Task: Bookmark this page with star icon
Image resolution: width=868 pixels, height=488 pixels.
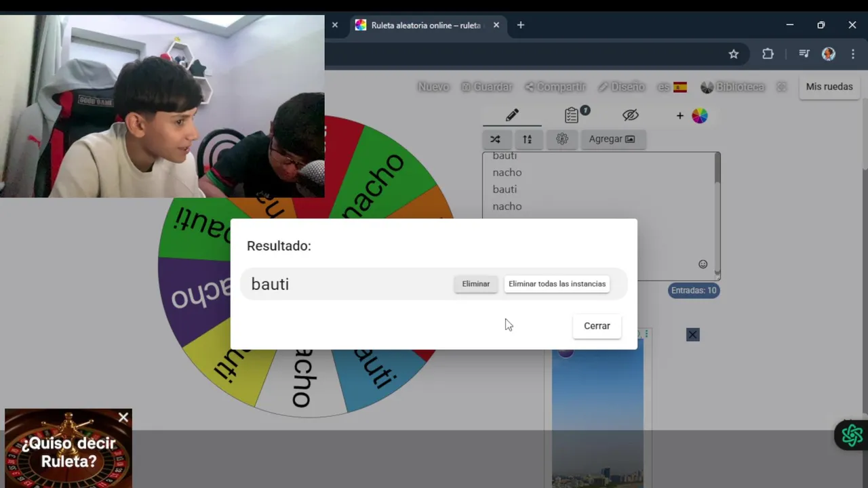Action: (x=733, y=54)
